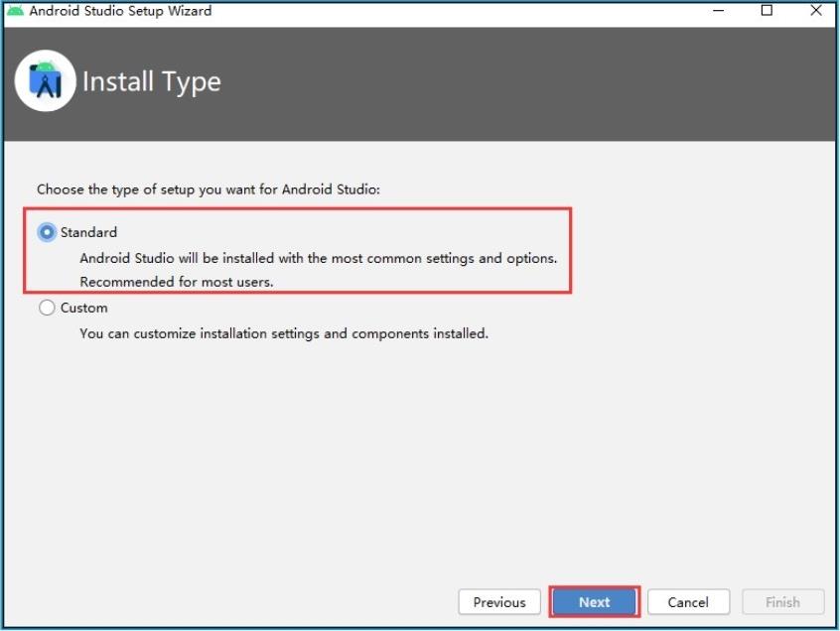Click the greyed-out Finish button

click(x=782, y=602)
